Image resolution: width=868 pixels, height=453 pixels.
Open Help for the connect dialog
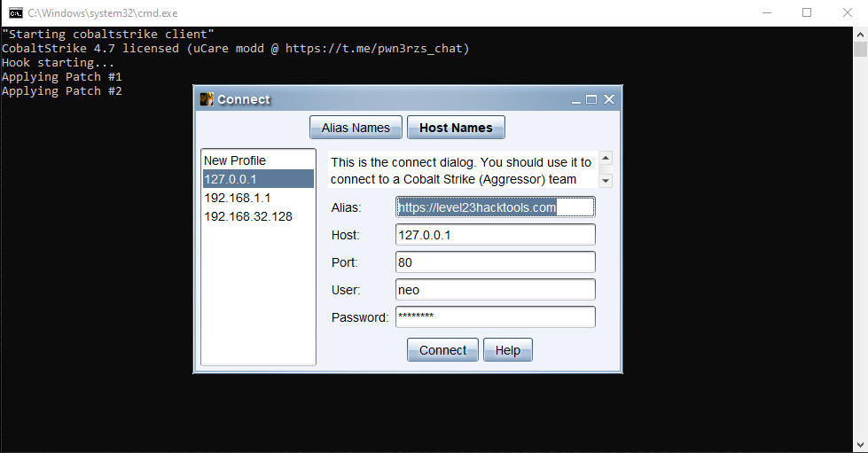pos(508,350)
